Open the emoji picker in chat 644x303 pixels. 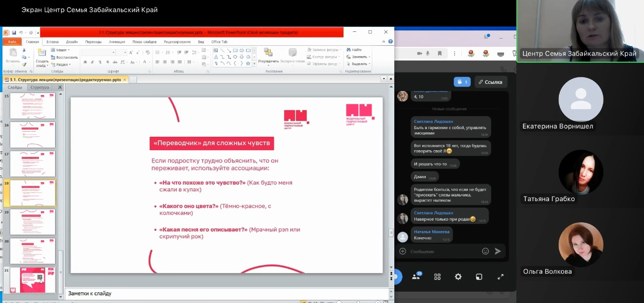click(485, 251)
